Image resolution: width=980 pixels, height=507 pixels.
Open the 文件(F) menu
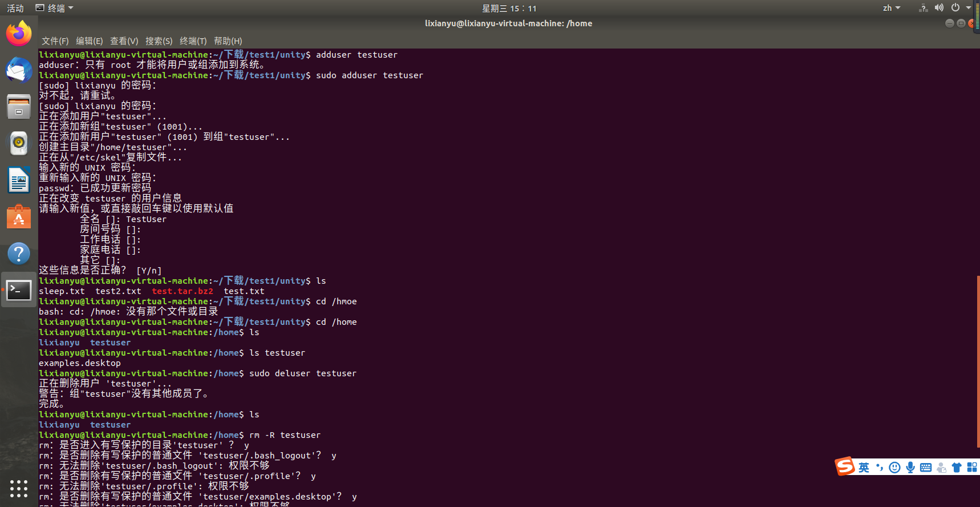[x=55, y=41]
